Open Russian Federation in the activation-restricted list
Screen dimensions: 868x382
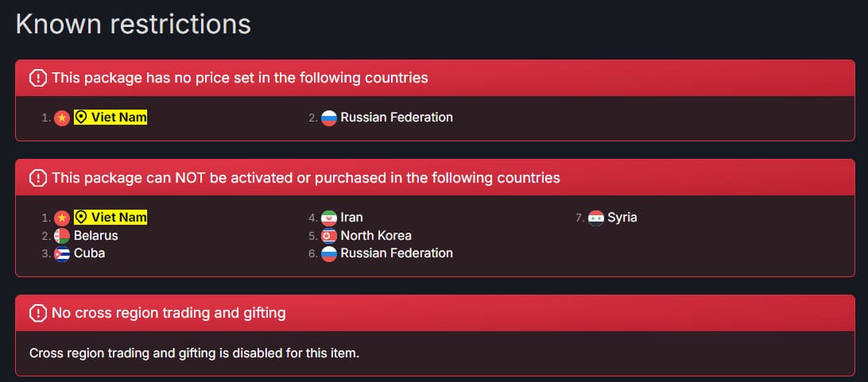[x=397, y=254]
